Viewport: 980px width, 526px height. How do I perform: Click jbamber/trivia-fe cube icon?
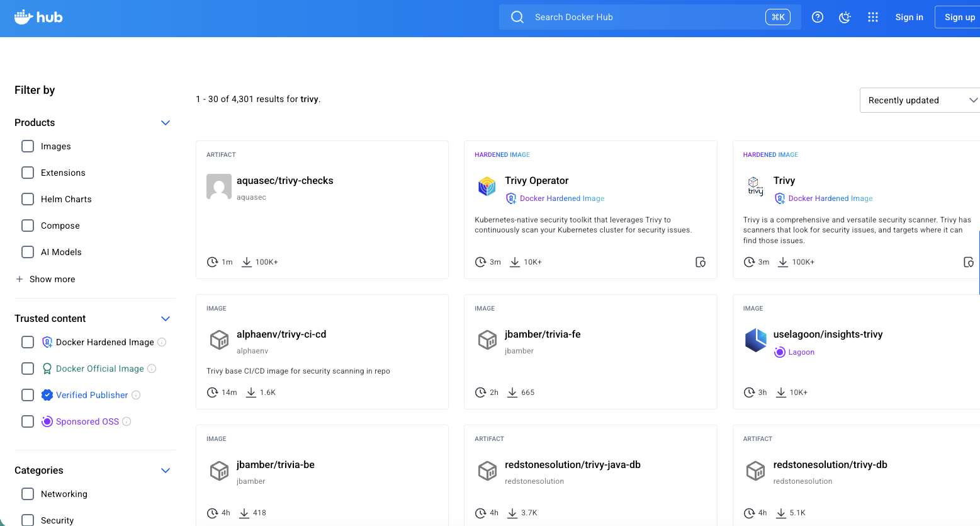tap(487, 340)
